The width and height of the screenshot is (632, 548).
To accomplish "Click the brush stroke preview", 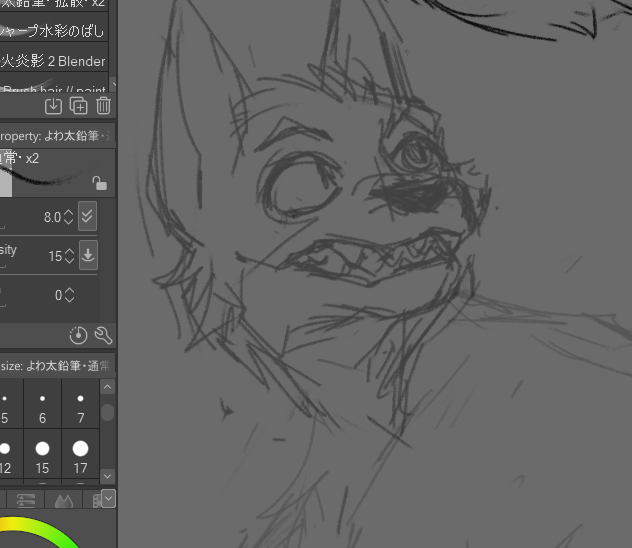I will [x=57, y=173].
